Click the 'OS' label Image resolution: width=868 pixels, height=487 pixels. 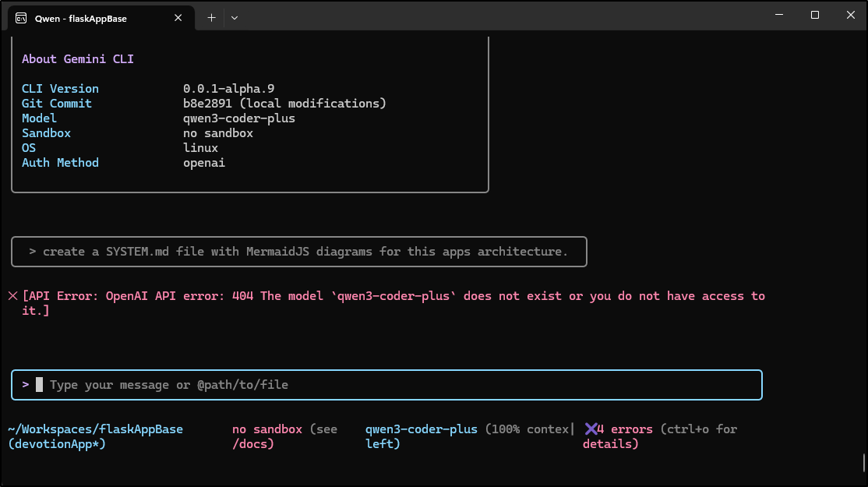[x=29, y=148]
